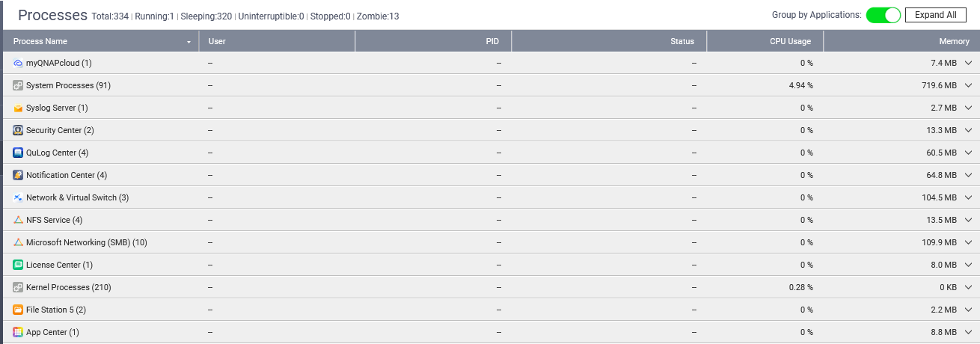Toggle Group by Applications switch
This screenshot has width=980, height=344.
883,15
